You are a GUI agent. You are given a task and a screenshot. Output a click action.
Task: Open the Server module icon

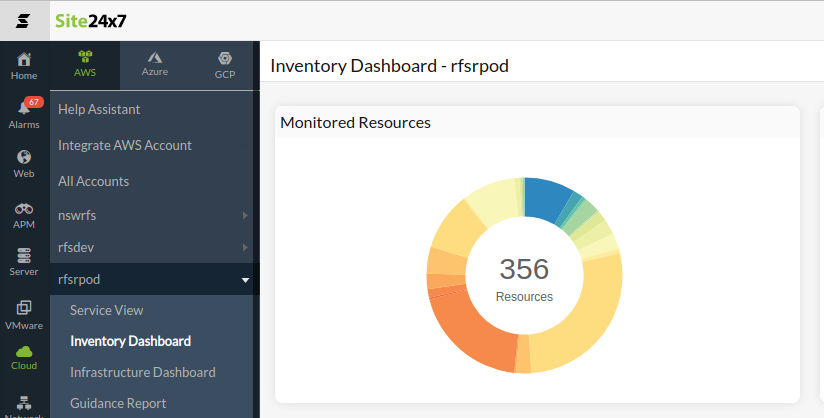coord(24,256)
